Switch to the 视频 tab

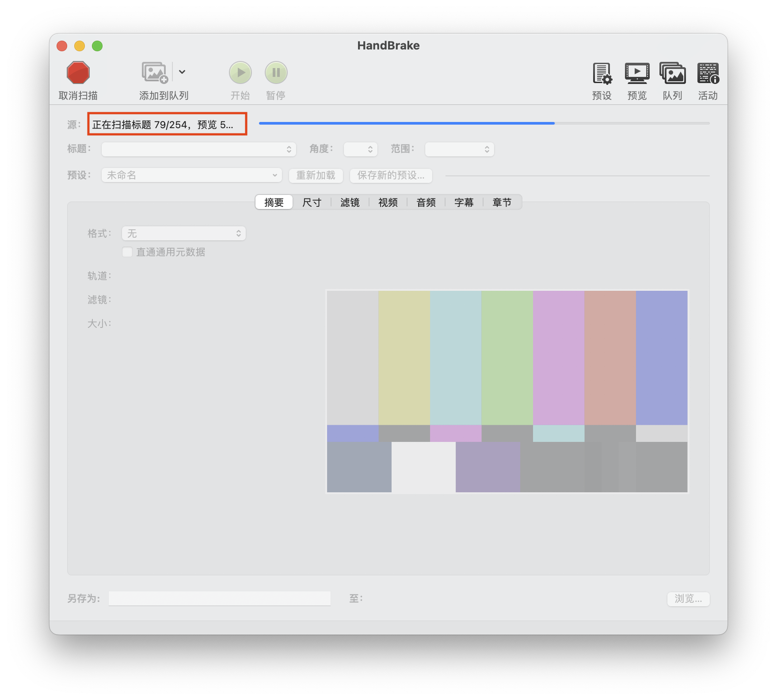(388, 202)
